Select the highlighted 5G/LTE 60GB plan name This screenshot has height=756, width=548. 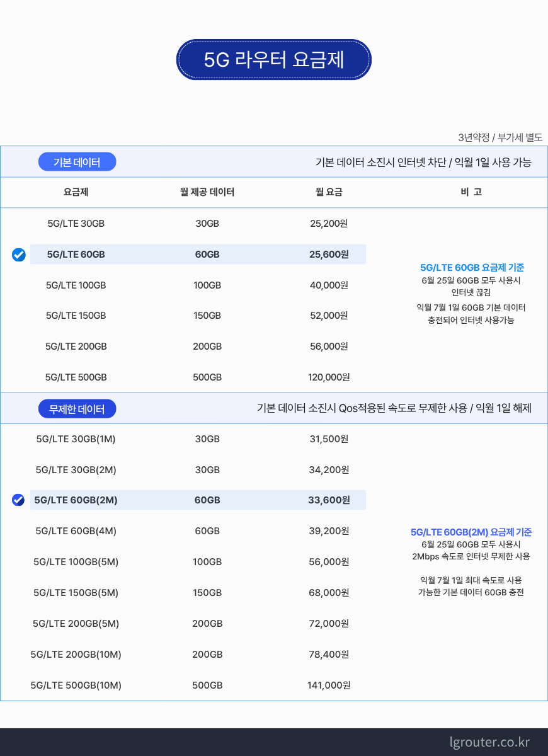tap(76, 255)
